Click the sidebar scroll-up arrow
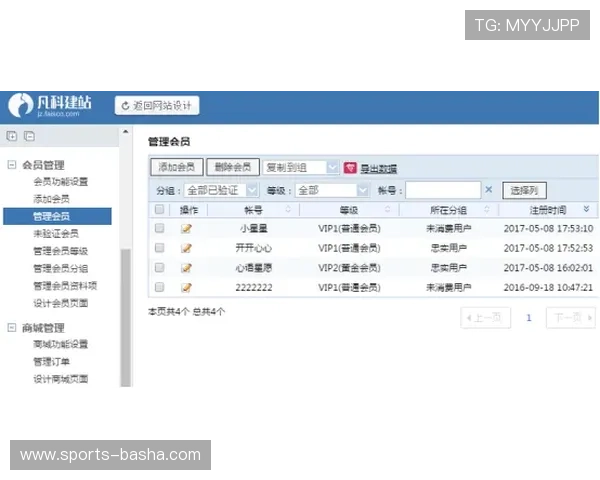This screenshot has width=600, height=480. pos(126,132)
